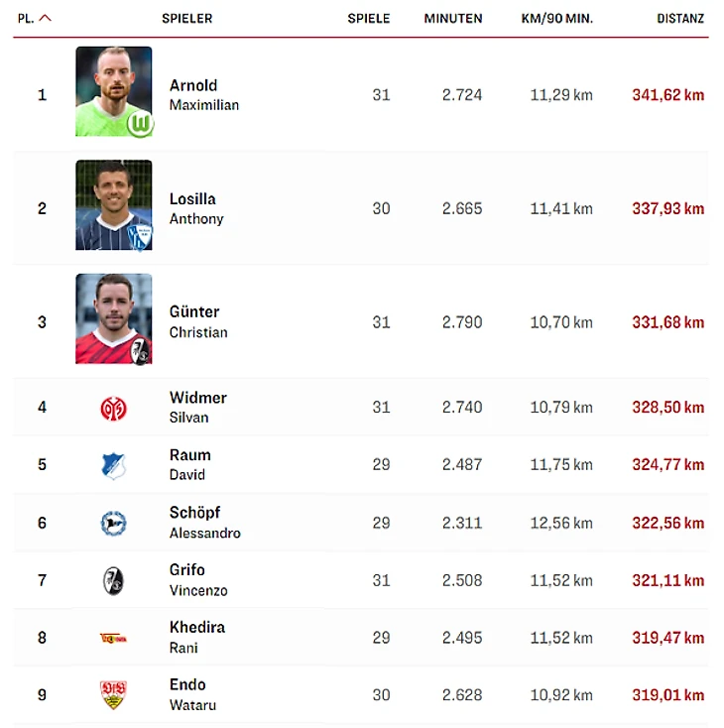Sort table by Spieler column

[x=186, y=18]
